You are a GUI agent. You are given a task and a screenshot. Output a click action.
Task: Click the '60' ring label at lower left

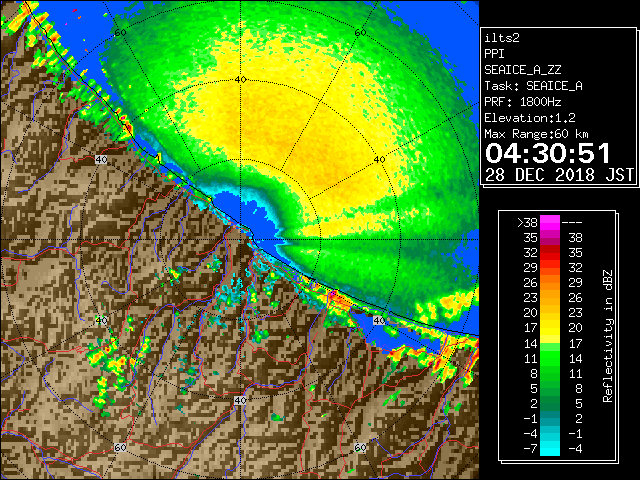click(120, 448)
